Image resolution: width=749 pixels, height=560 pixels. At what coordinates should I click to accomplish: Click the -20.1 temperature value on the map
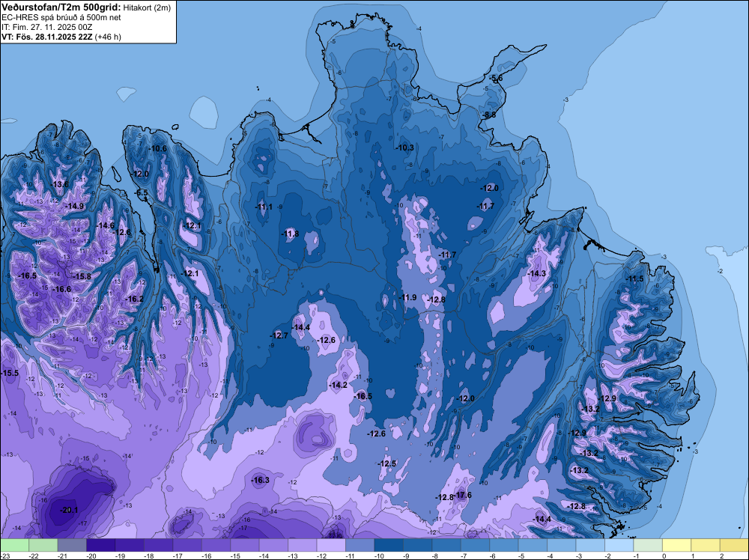[x=69, y=511]
